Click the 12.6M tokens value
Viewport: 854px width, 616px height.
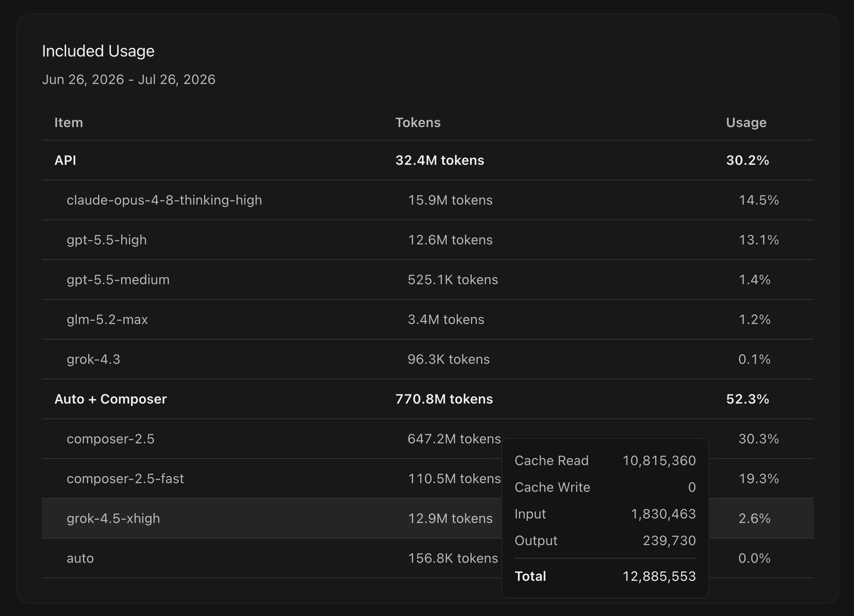pos(450,240)
